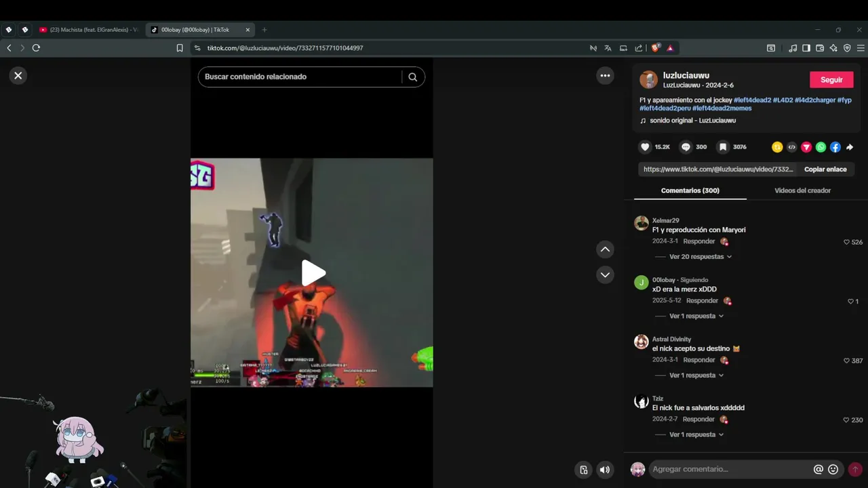Mute the video sound

point(605,470)
